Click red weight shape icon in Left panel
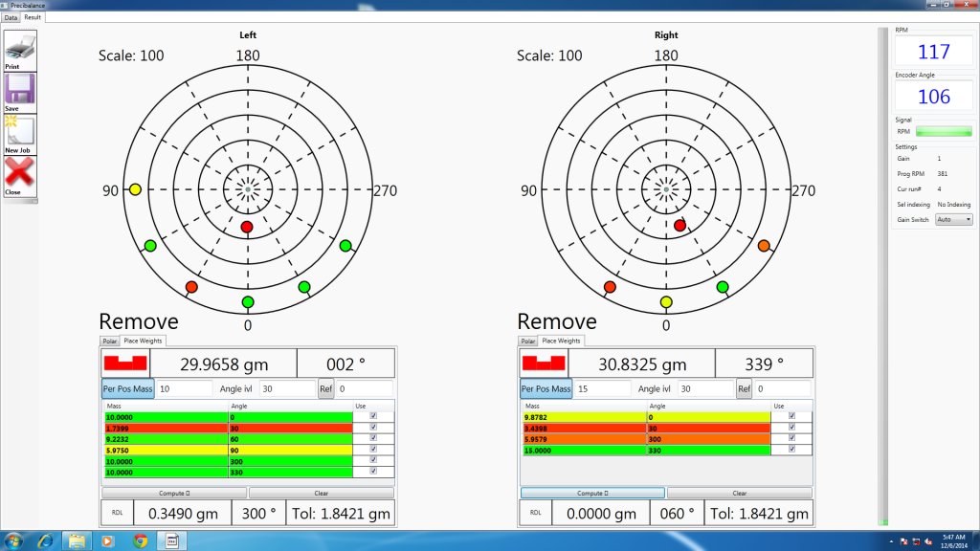This screenshot has height=551, width=980. [x=126, y=364]
